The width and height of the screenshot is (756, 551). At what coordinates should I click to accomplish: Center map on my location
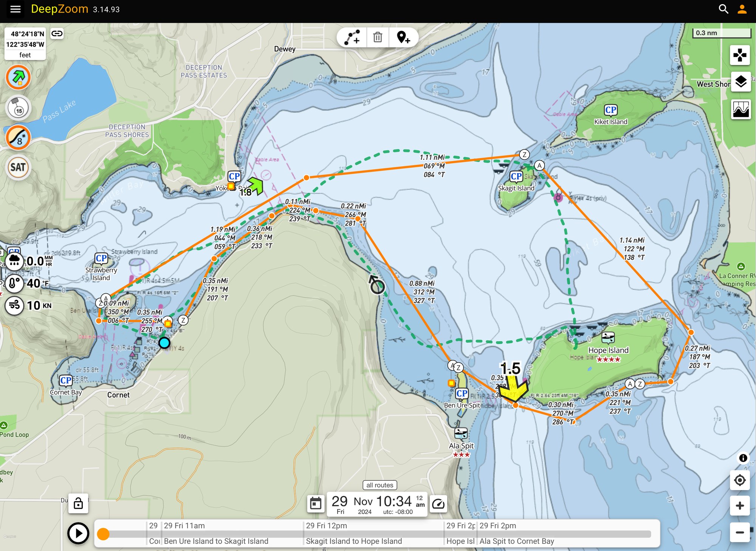(x=740, y=480)
